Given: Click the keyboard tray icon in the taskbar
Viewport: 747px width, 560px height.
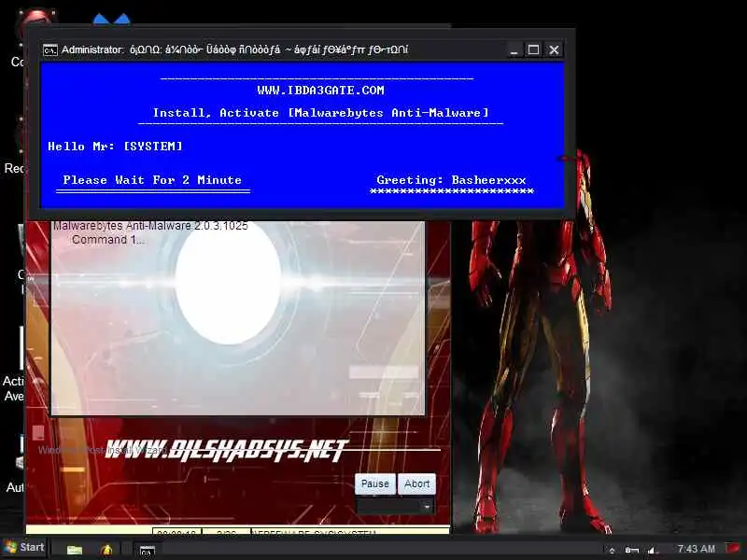Looking at the screenshot, I should [632, 550].
